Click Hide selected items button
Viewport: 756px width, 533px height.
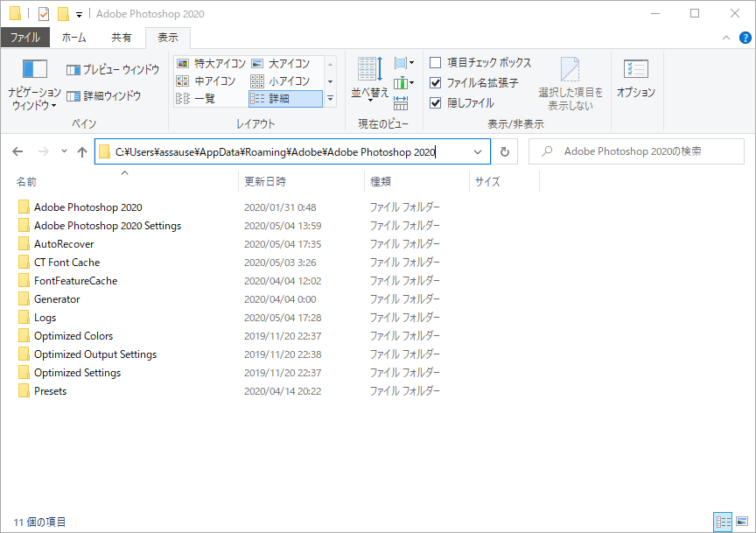[570, 84]
